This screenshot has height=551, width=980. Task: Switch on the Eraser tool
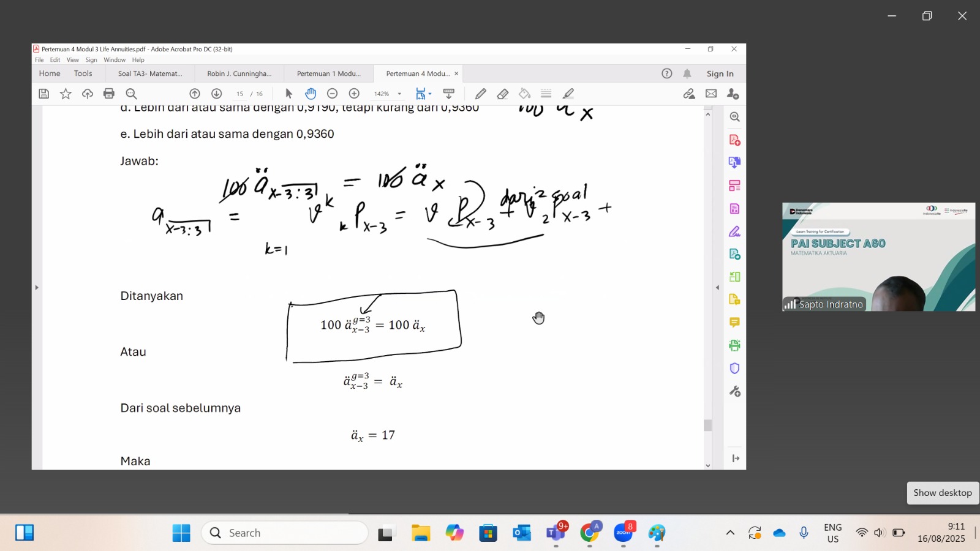[x=503, y=94]
